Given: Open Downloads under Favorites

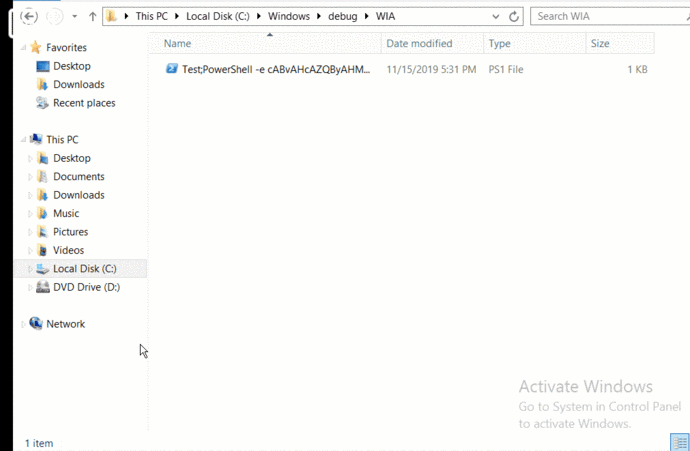Looking at the screenshot, I should (79, 84).
